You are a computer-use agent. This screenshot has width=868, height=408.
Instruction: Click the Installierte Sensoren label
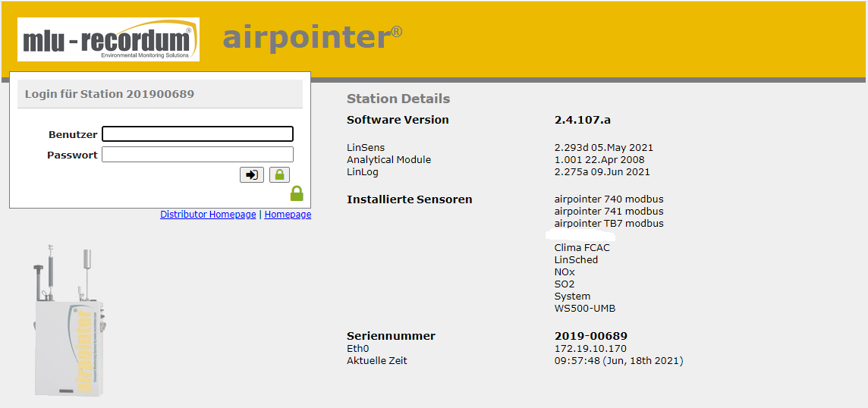409,199
